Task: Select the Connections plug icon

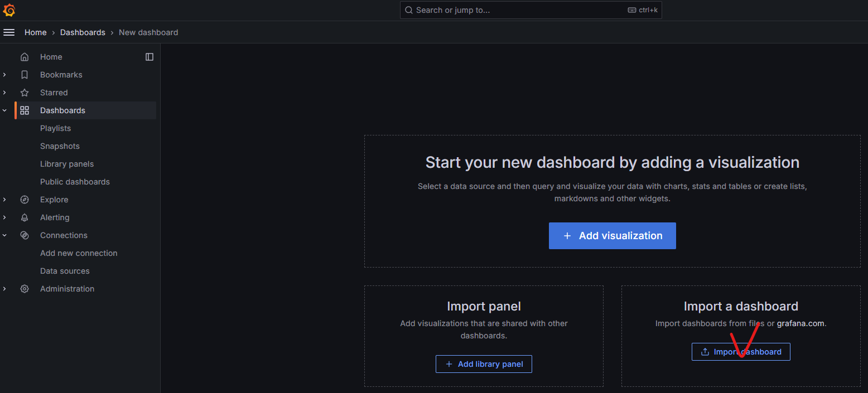Action: (25, 235)
